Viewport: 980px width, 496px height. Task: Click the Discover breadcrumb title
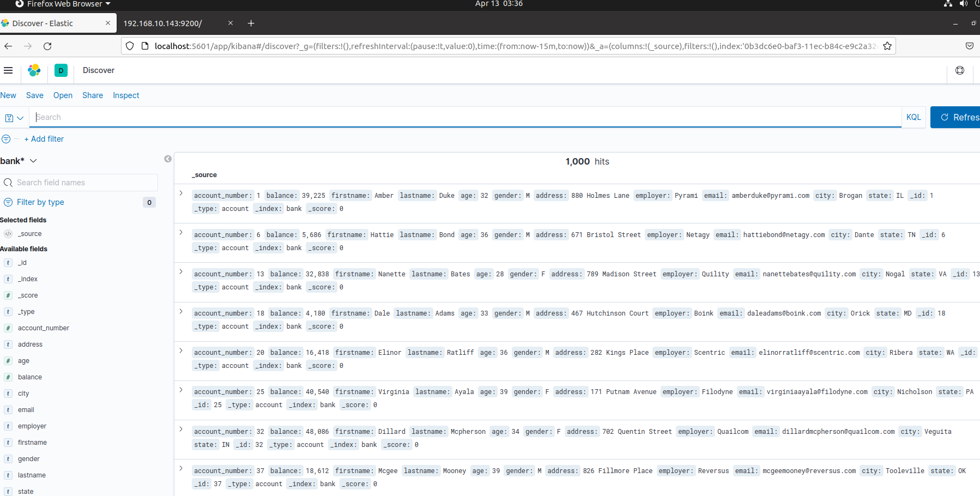99,70
